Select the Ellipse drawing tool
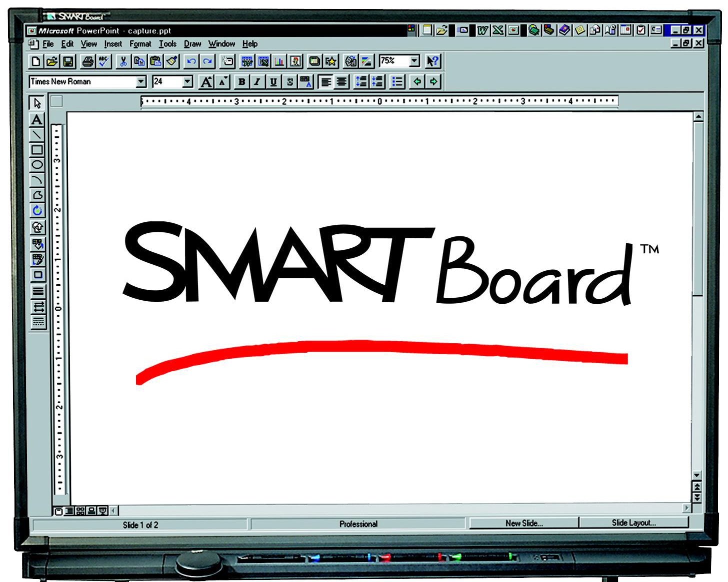 click(37, 165)
